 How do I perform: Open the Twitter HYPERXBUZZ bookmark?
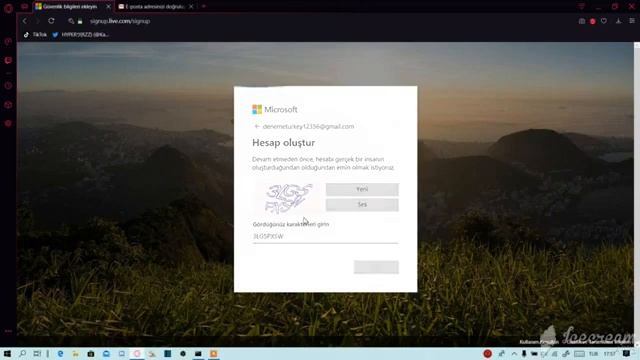coord(80,35)
